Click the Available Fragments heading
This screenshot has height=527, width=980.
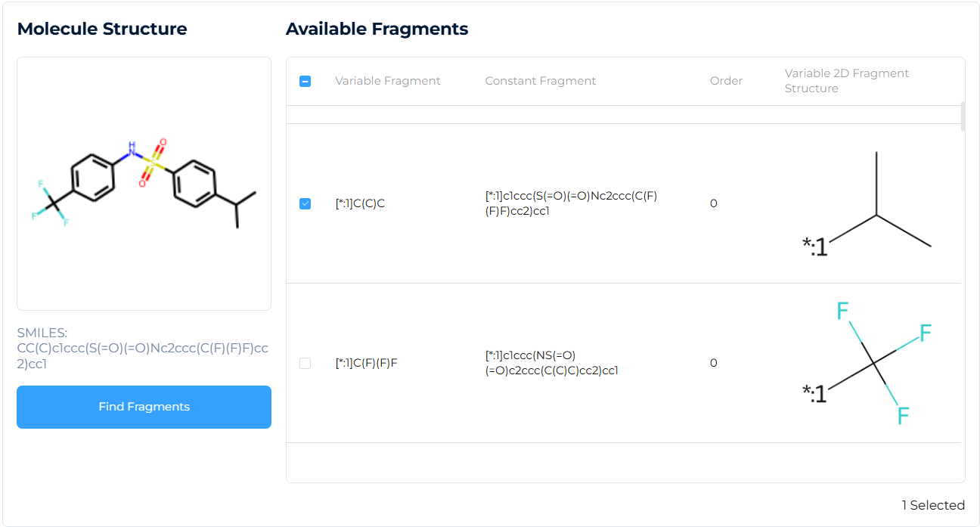tap(377, 29)
